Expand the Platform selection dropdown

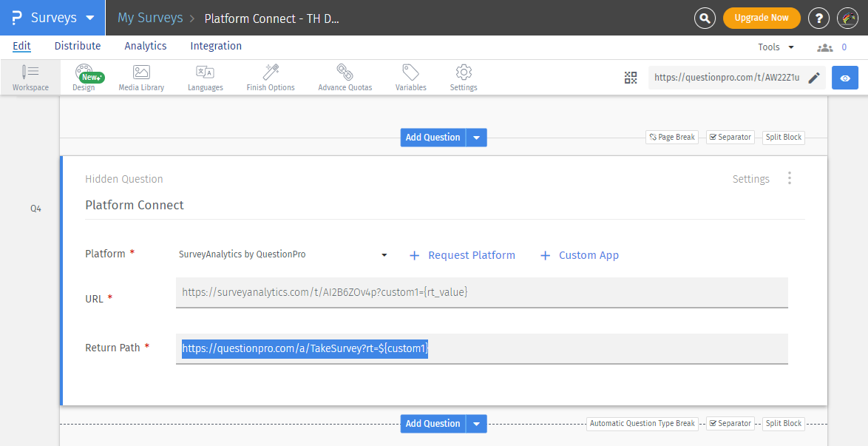(384, 255)
